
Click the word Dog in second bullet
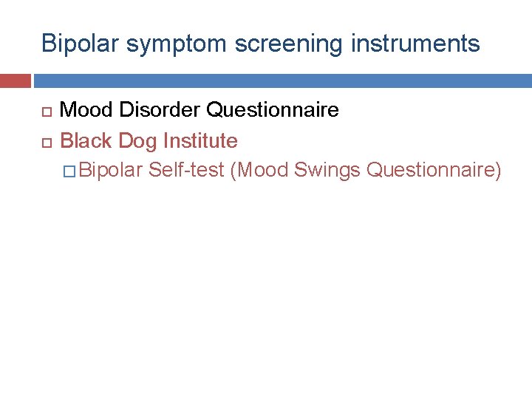coord(137,141)
